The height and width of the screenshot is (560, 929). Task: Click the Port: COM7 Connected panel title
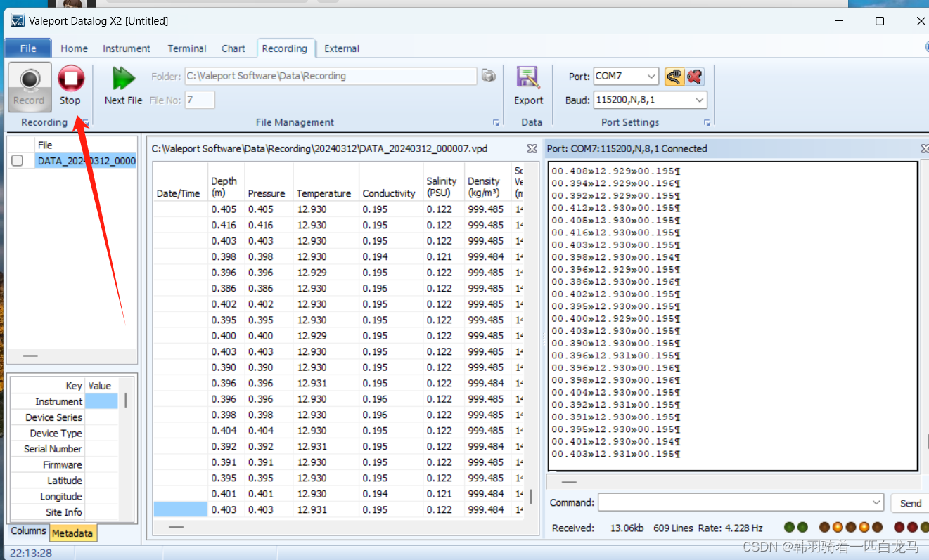[627, 149]
